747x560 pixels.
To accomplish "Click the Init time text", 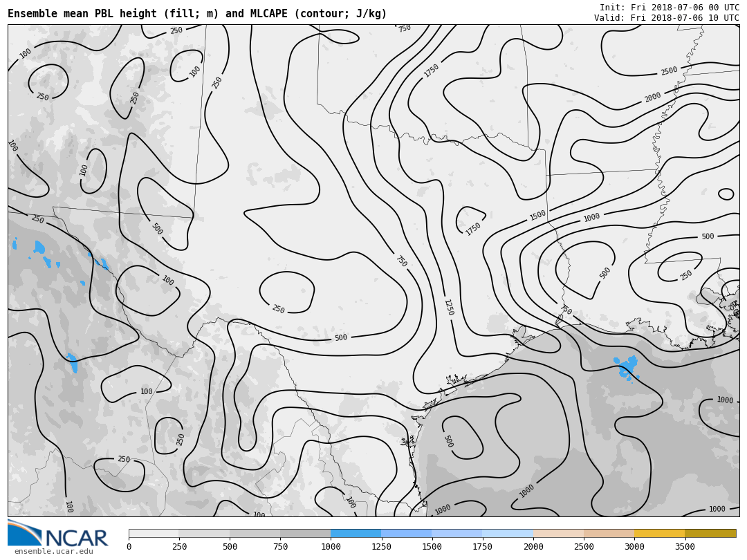I will tap(669, 8).
